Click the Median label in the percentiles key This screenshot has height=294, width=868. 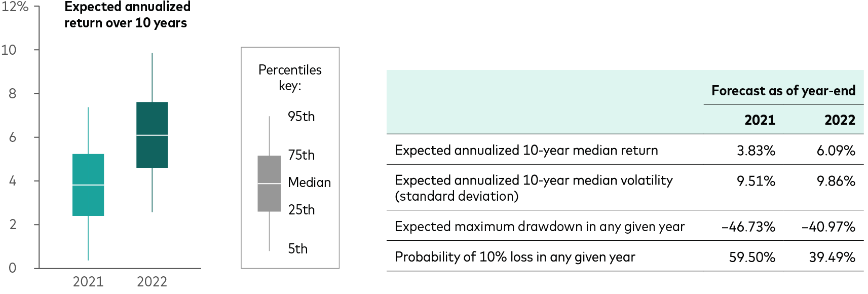point(309,182)
